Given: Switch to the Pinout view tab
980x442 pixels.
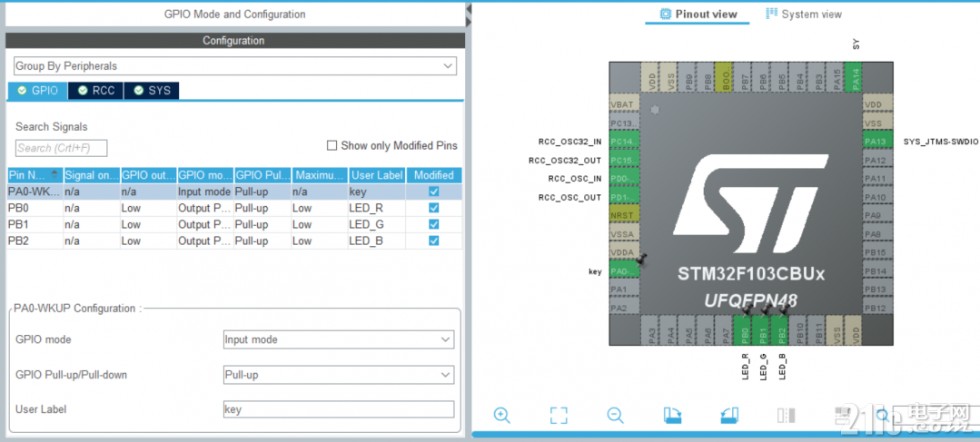Looking at the screenshot, I should coord(698,14).
